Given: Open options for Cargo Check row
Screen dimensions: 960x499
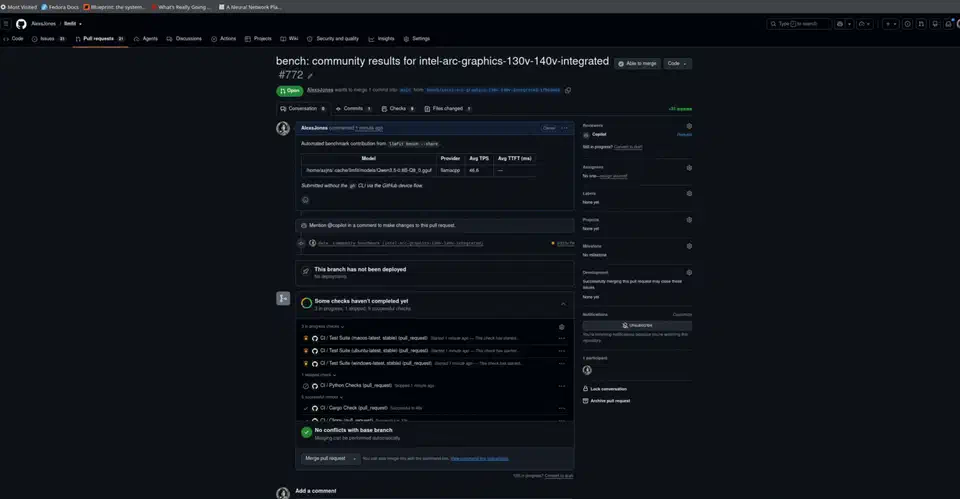Looking at the screenshot, I should click(x=561, y=408).
